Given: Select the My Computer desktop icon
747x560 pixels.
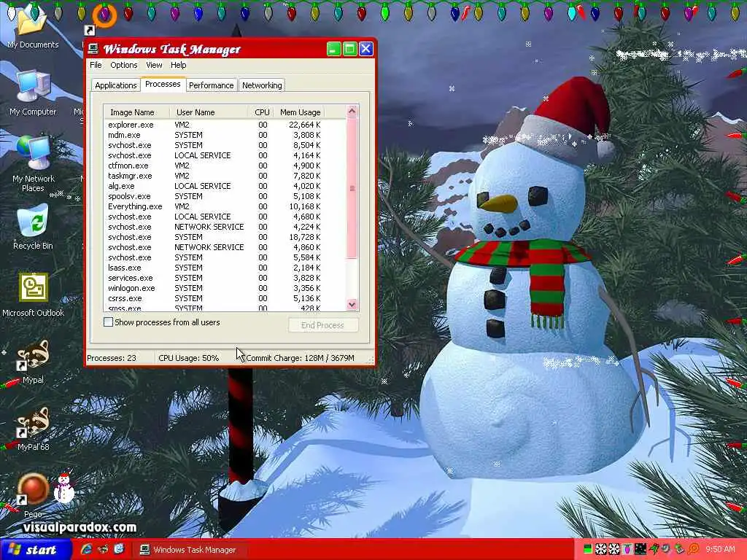Looking at the screenshot, I should coord(32,93).
